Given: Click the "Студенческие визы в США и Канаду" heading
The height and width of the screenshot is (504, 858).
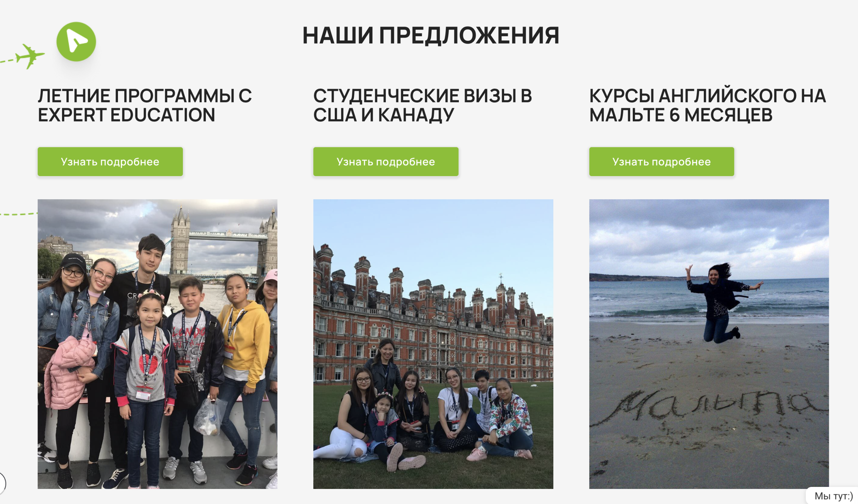Looking at the screenshot, I should coord(423,105).
